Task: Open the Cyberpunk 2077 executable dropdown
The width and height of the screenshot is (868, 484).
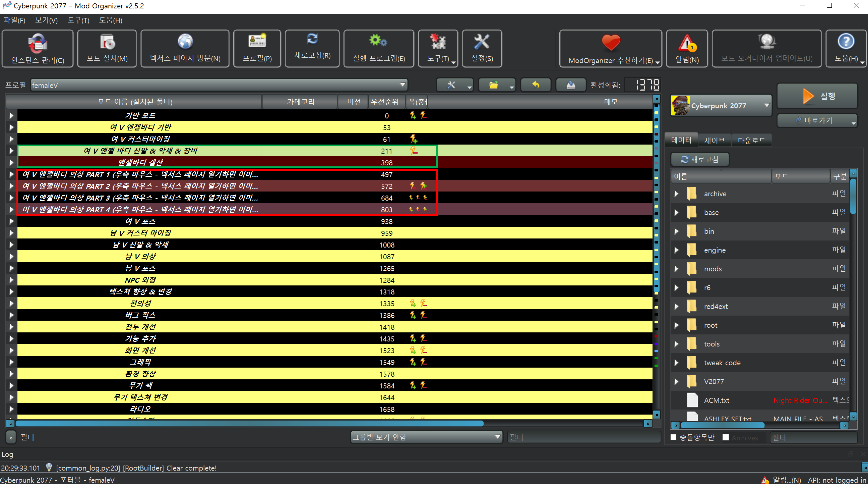Action: click(721, 106)
